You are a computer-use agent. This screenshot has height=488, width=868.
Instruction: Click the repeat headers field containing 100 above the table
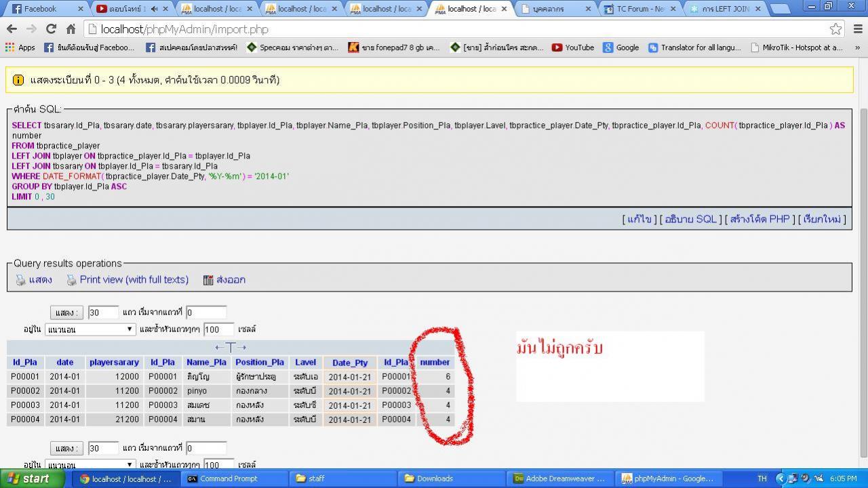[219, 329]
